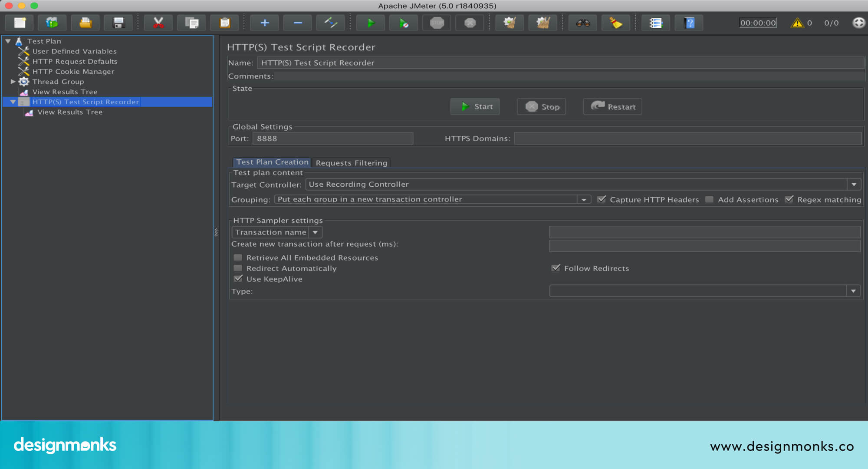Open the Type dropdown
The height and width of the screenshot is (469, 868).
[x=853, y=291]
